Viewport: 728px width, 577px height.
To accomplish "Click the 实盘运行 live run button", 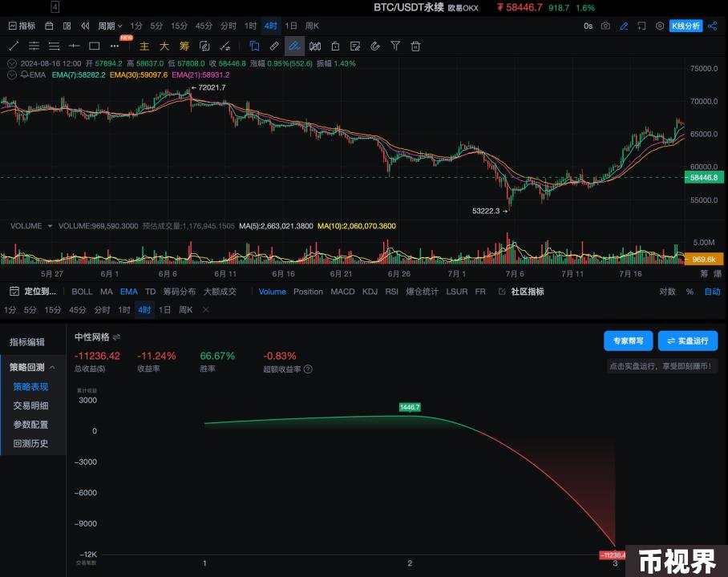I will [688, 341].
